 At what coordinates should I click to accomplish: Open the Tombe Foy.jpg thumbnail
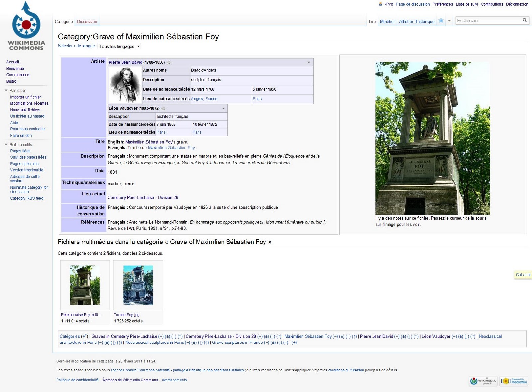pyautogui.click(x=138, y=285)
